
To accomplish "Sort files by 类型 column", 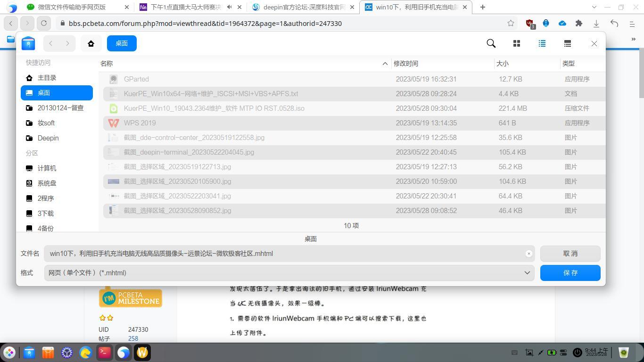I will point(569,64).
